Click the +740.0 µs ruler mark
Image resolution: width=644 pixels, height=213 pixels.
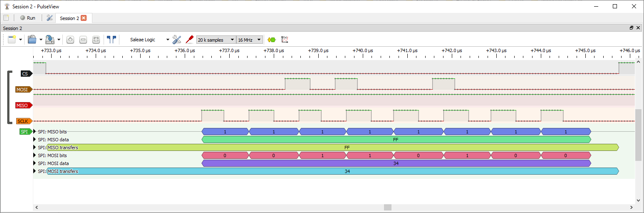point(363,50)
